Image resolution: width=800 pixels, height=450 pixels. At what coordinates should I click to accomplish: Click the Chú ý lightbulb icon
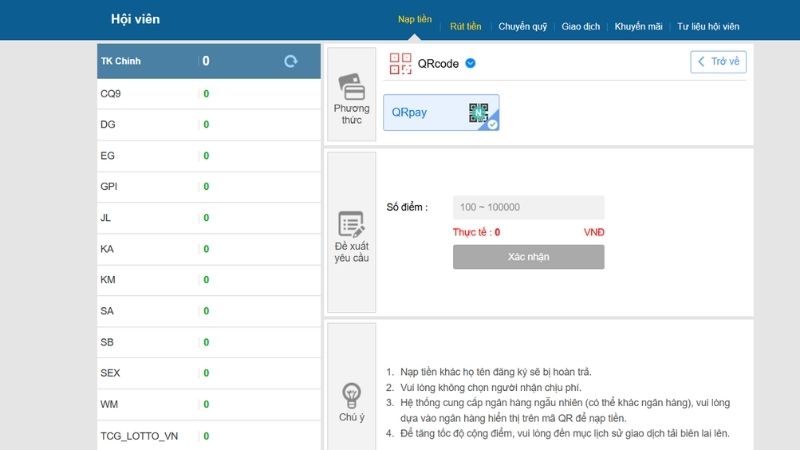pos(352,395)
